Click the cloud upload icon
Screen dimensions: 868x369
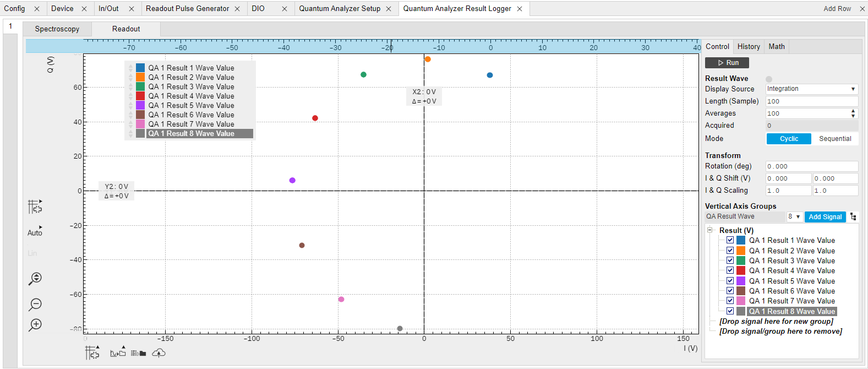159,353
